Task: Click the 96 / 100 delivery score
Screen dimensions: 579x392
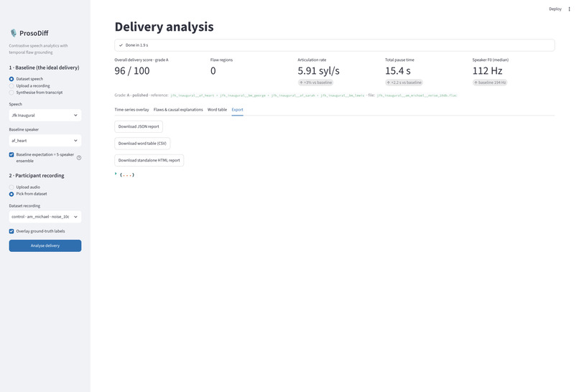Action: click(132, 71)
